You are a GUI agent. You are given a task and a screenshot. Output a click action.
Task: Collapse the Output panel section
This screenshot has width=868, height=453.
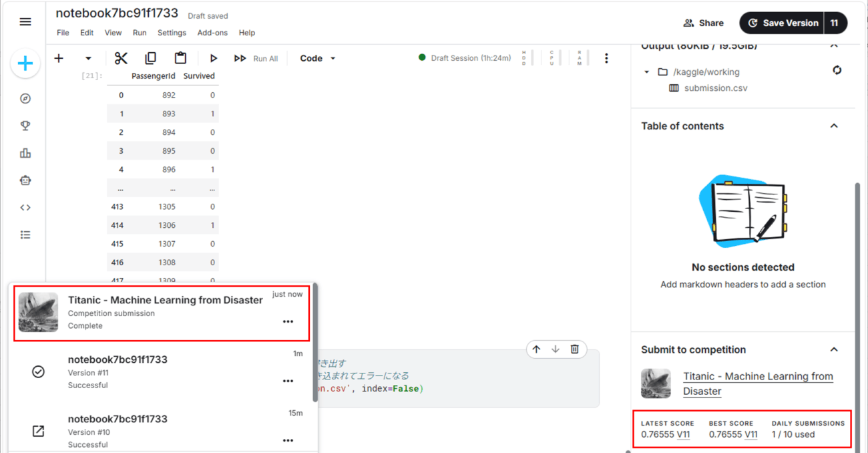[x=834, y=45]
